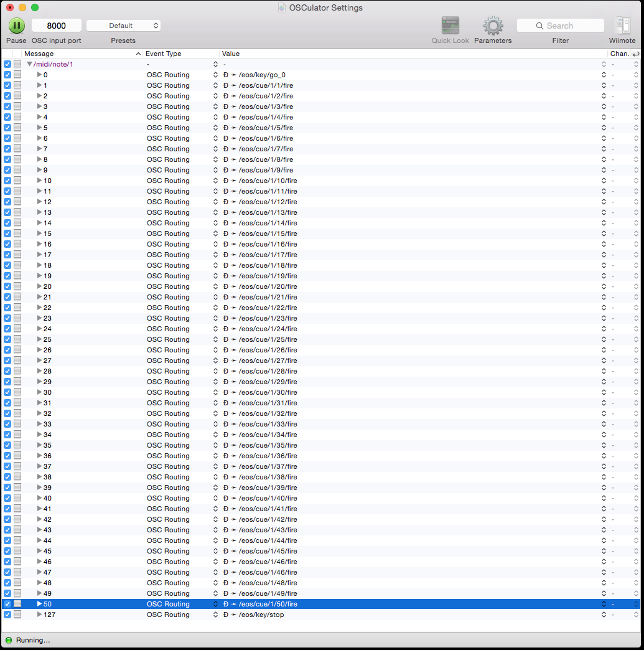Click the OSC input port field
Viewport: 644px width, 650px height.
pos(57,26)
